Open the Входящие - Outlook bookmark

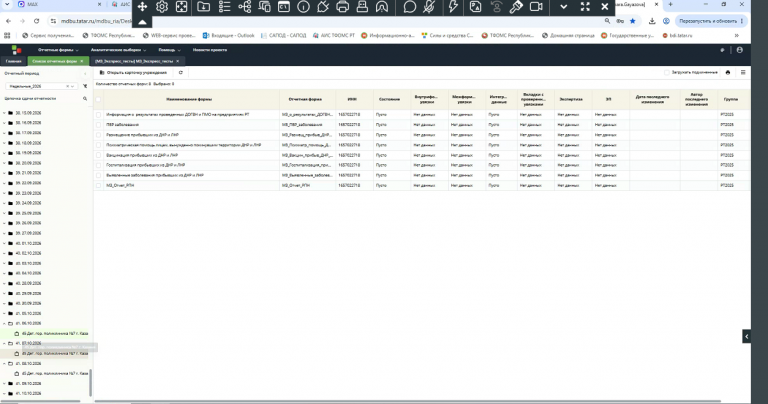click(229, 35)
